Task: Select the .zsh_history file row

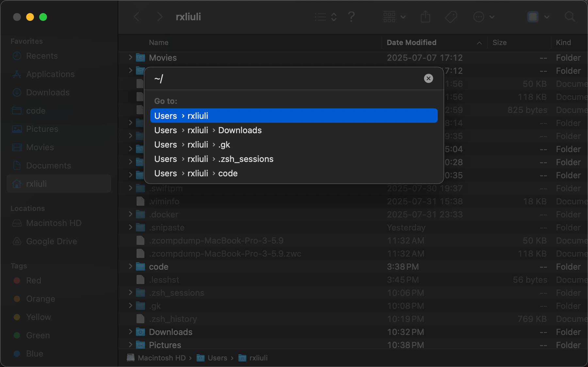Action: [353, 319]
